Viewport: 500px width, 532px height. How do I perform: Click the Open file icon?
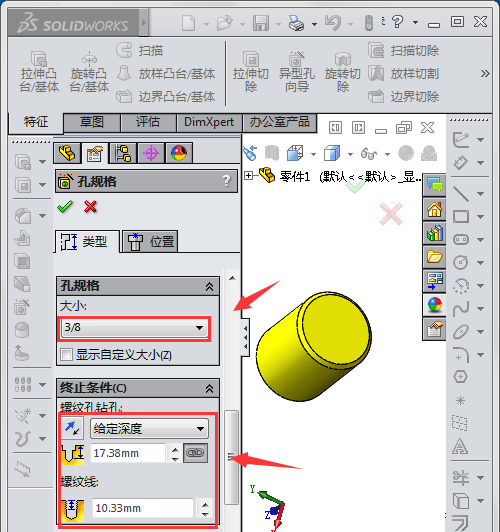(x=225, y=23)
